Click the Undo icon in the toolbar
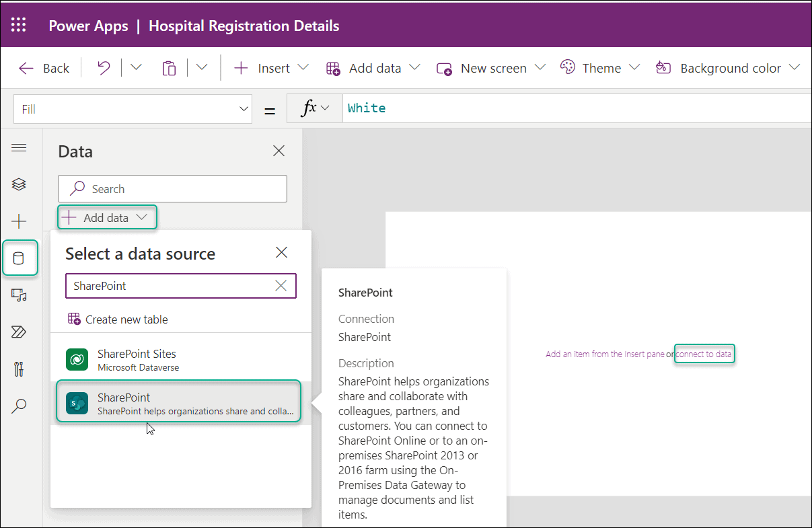The image size is (812, 528). coord(102,67)
